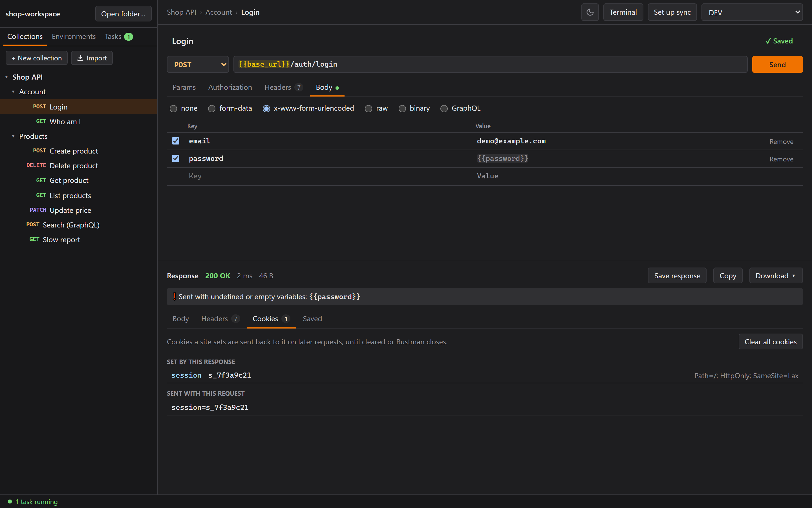Remove the email row

(781, 141)
